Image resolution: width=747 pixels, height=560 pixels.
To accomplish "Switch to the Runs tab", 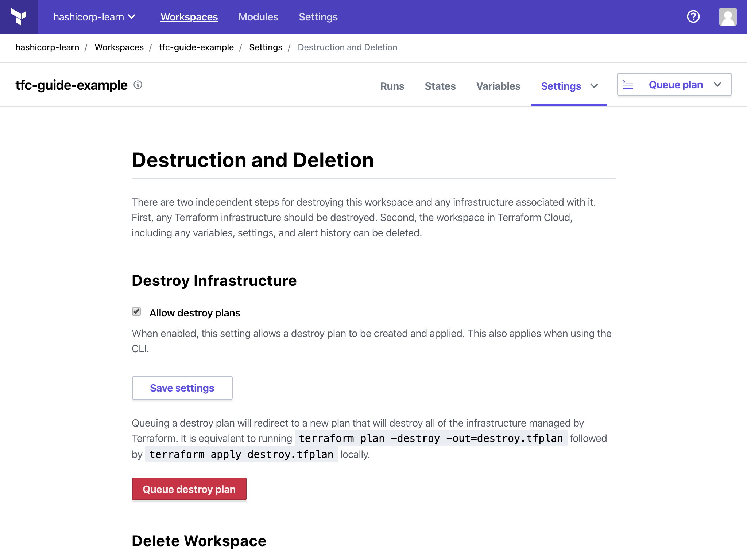I will [x=392, y=86].
